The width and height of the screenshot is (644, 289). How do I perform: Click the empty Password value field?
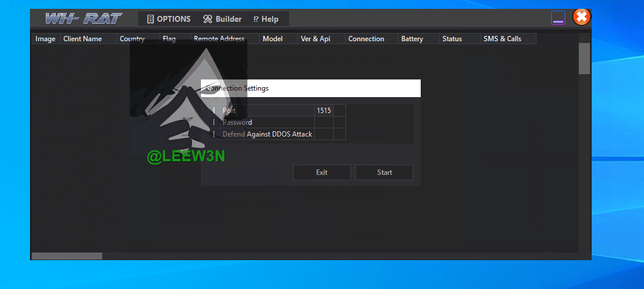coord(324,122)
